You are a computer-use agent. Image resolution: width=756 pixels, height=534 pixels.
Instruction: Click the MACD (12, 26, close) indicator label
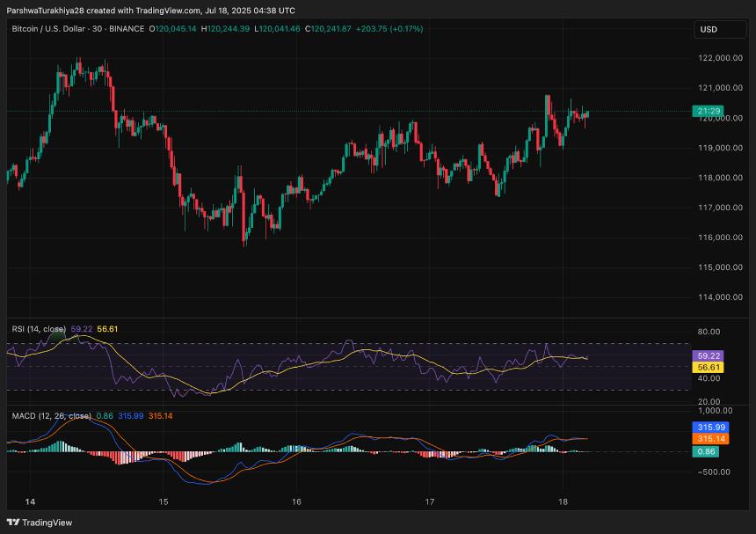(52, 416)
